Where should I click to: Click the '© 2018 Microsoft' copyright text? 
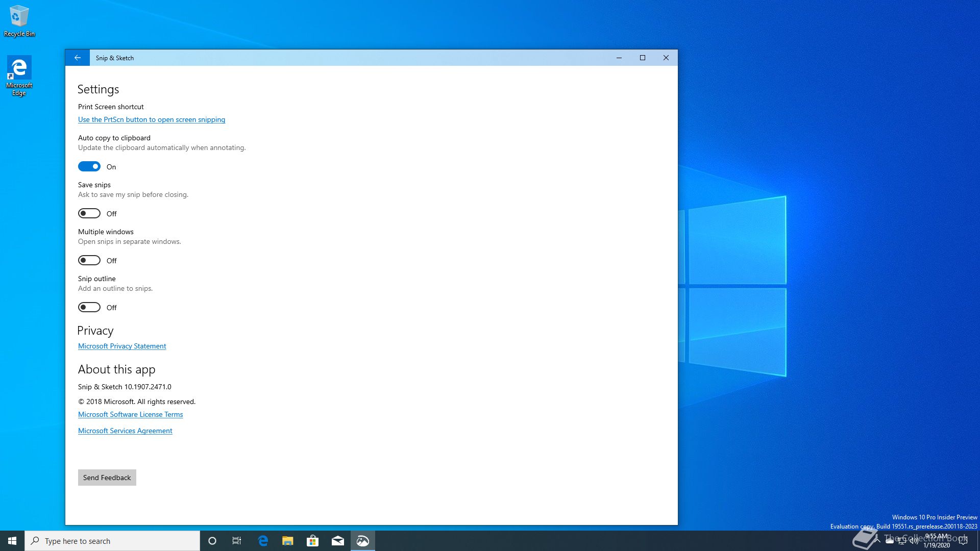point(137,402)
